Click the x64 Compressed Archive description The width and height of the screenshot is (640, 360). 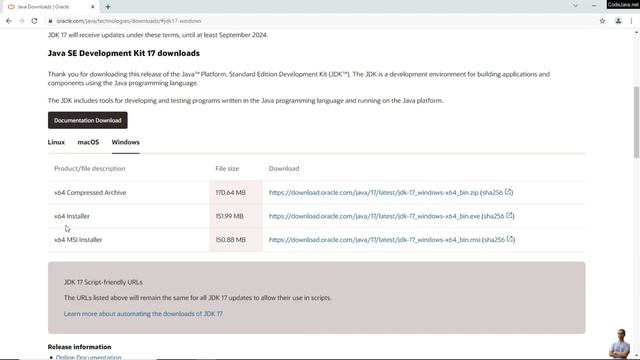click(x=90, y=192)
